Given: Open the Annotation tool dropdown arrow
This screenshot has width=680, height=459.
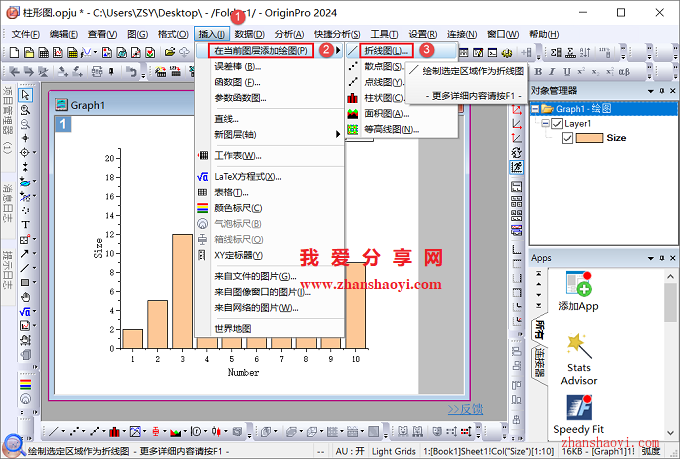Looking at the screenshot, I should click(x=34, y=239).
